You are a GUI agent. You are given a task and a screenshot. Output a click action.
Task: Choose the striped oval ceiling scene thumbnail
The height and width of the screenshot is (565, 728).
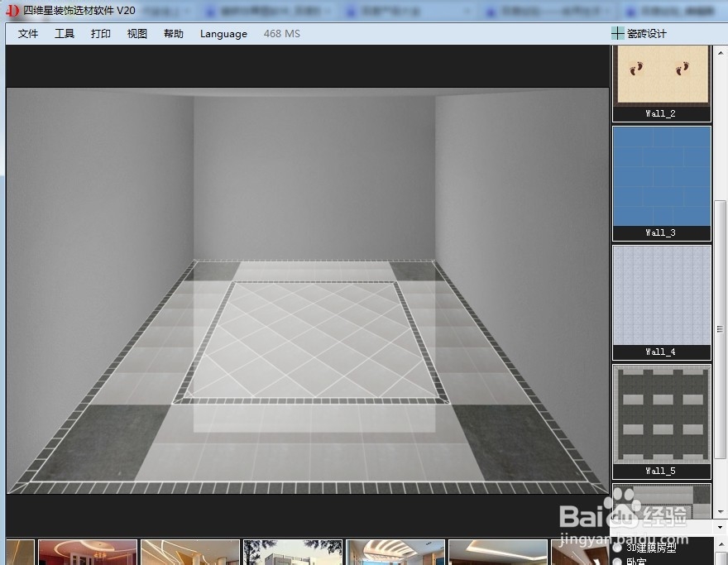point(395,552)
